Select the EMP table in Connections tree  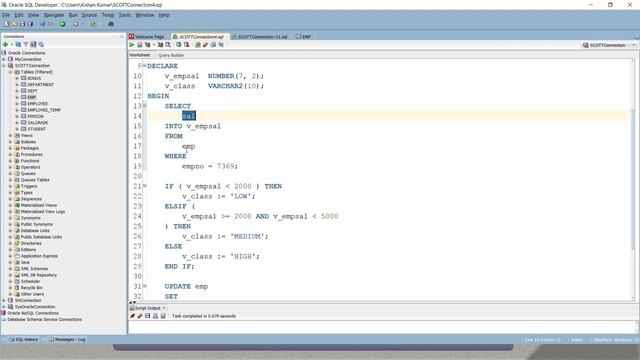32,98
